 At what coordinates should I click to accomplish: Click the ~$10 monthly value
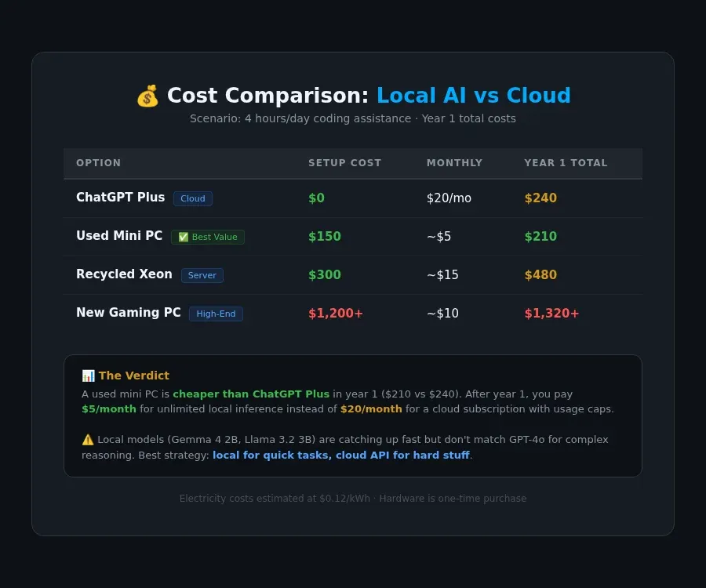pos(442,313)
